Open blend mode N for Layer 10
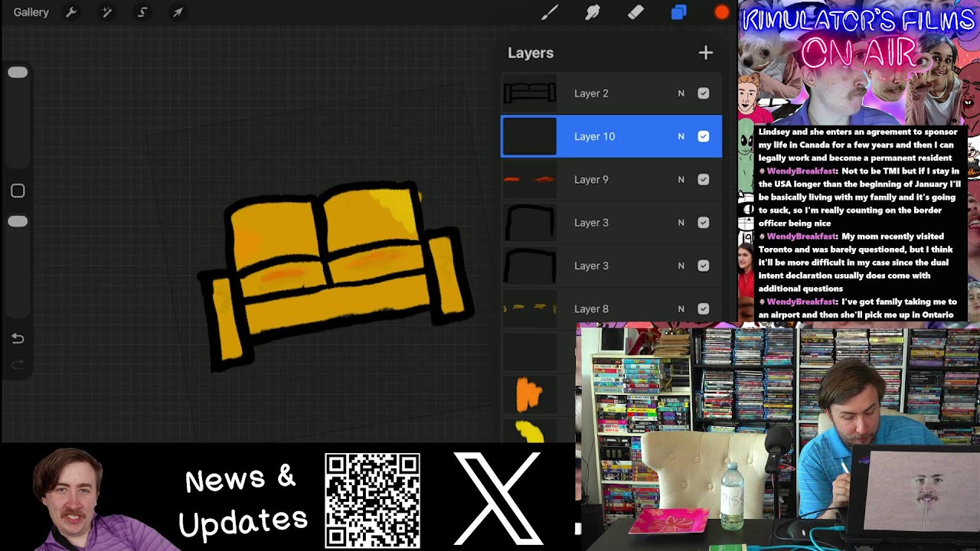 point(681,136)
